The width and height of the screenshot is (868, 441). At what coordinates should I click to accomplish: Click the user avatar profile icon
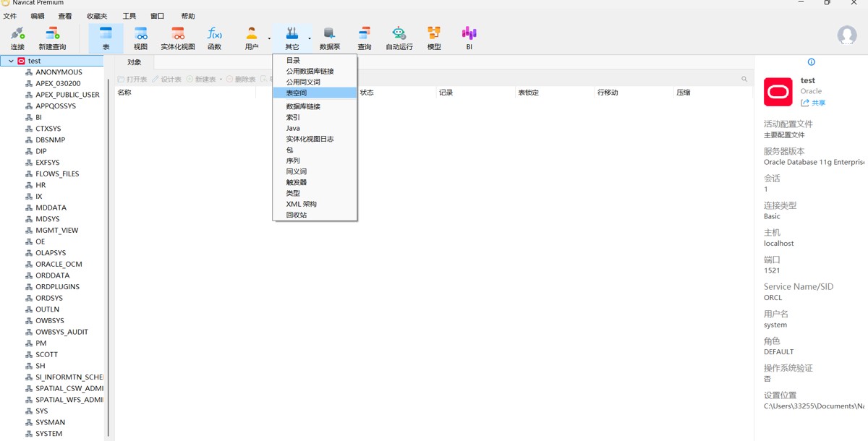(846, 35)
